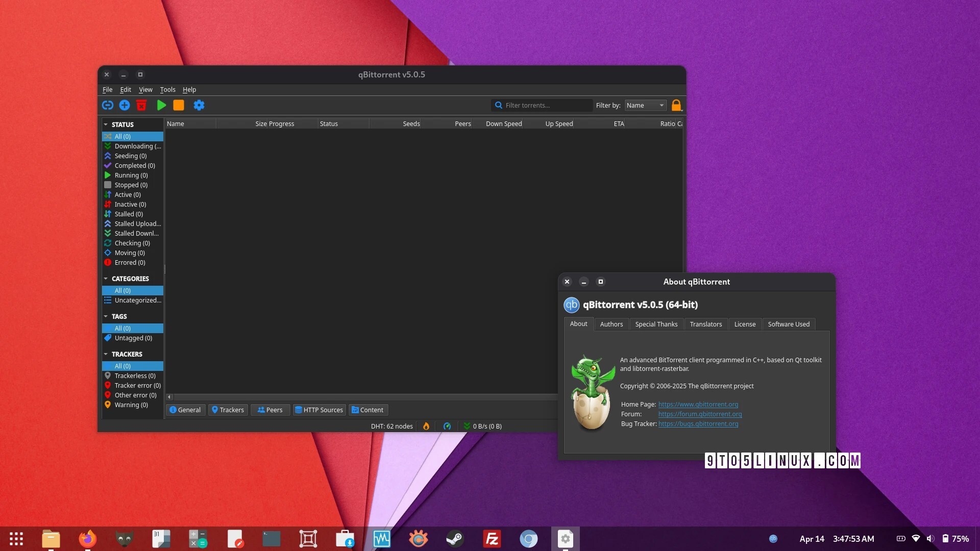Open the Tools menu

[167, 89]
